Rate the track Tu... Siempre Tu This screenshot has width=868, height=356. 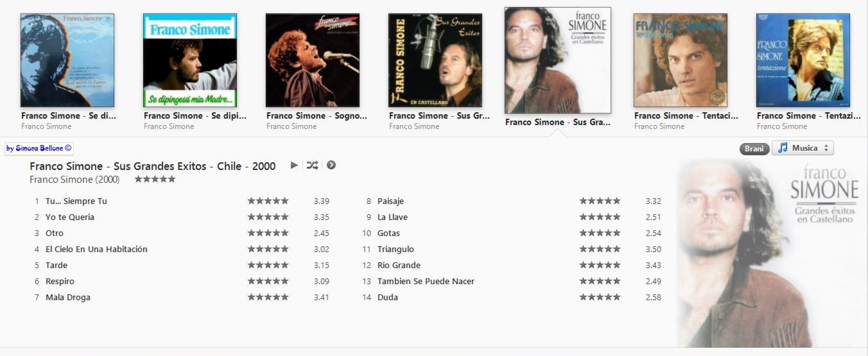click(x=268, y=201)
